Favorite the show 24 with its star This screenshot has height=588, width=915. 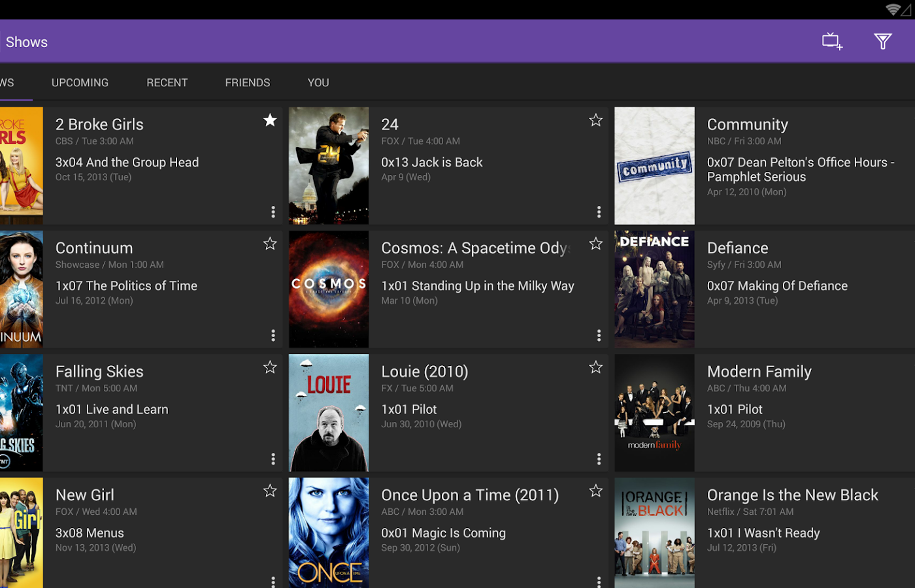[595, 120]
